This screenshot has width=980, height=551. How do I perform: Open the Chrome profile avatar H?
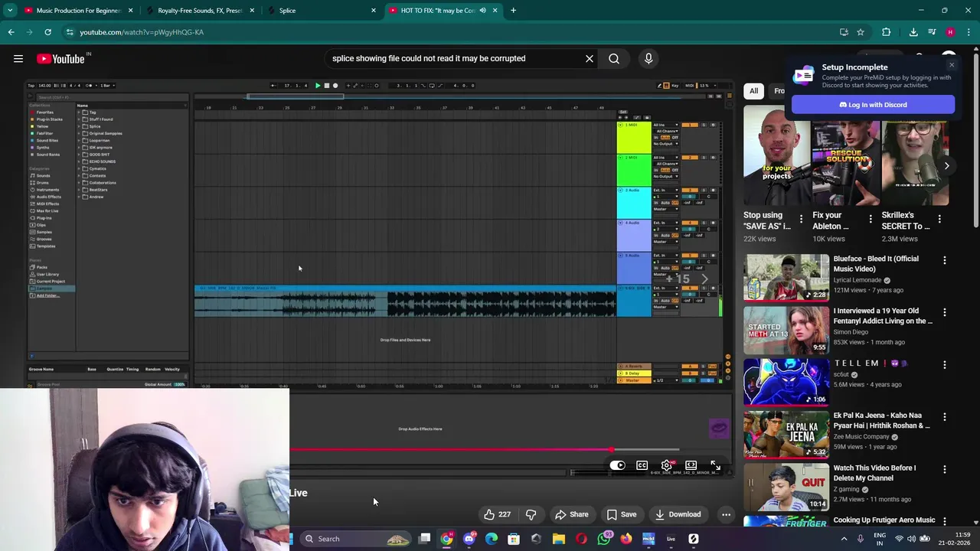[950, 32]
